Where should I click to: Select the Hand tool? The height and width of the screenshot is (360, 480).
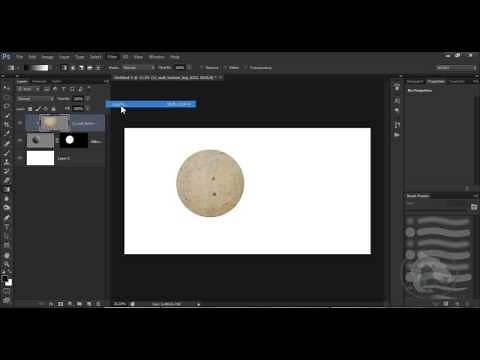click(6, 256)
